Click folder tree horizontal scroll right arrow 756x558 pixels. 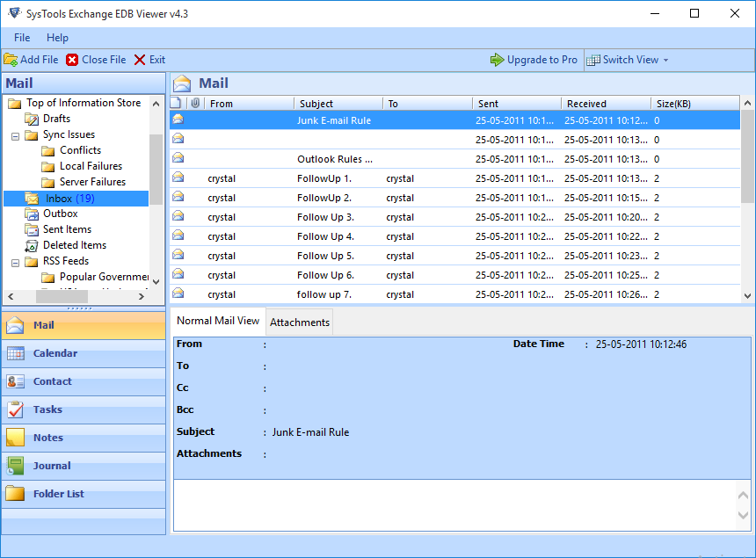(142, 296)
